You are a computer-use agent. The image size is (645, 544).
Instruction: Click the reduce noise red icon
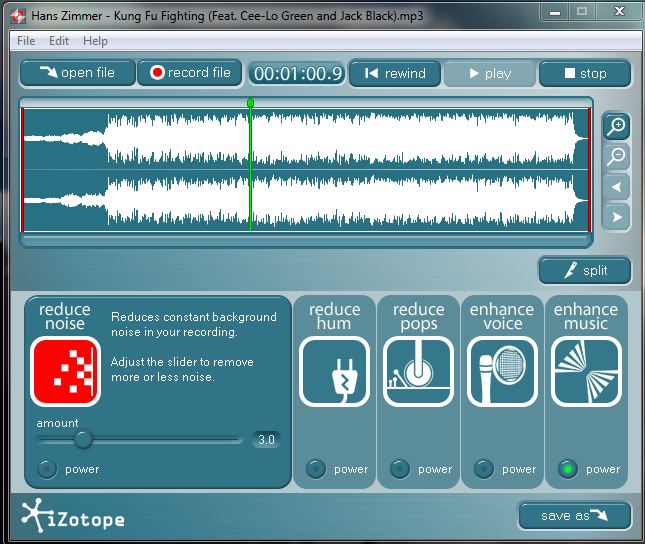[x=65, y=371]
